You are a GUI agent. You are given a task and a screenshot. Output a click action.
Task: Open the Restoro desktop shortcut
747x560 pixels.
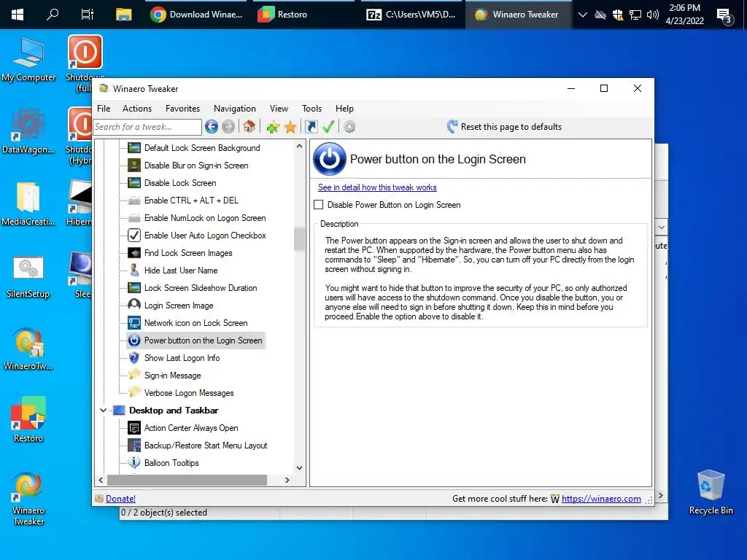pyautogui.click(x=28, y=419)
